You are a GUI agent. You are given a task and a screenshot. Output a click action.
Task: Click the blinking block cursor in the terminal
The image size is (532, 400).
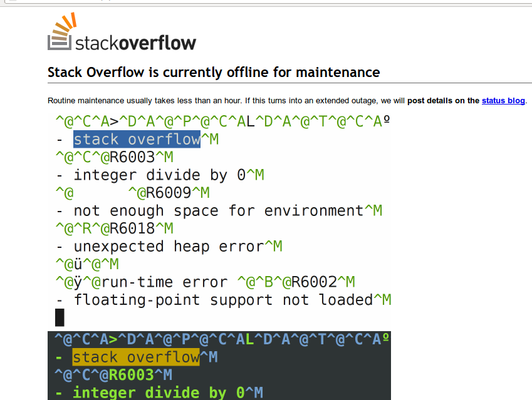pyautogui.click(x=60, y=317)
